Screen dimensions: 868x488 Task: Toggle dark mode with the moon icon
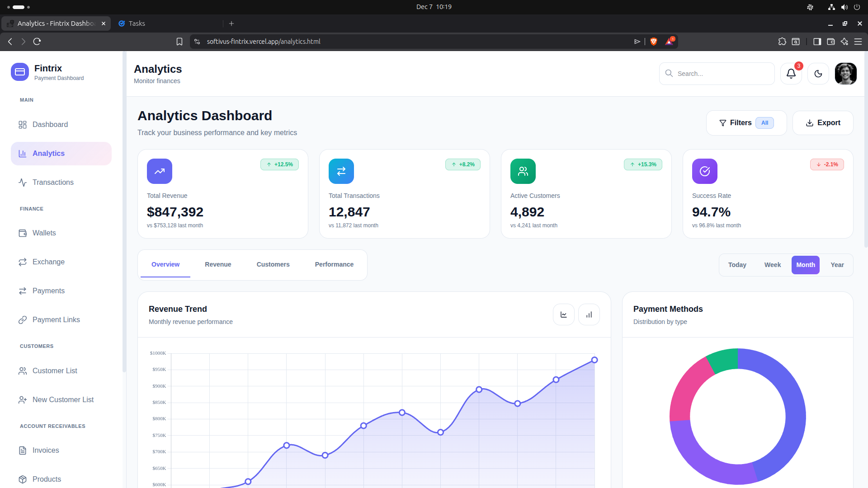click(818, 73)
